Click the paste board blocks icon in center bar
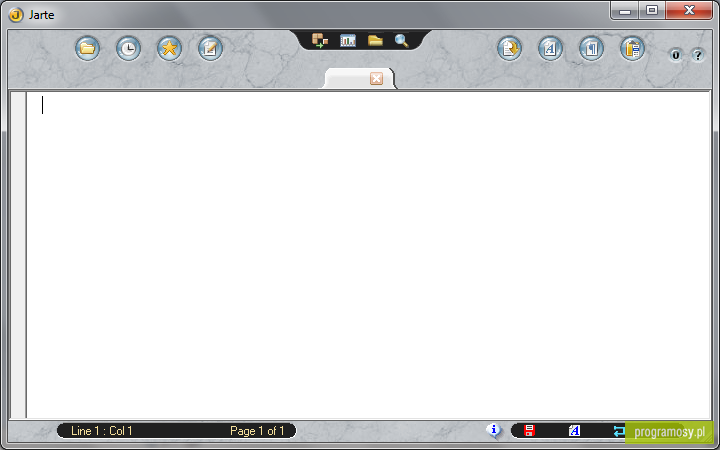 click(320, 40)
